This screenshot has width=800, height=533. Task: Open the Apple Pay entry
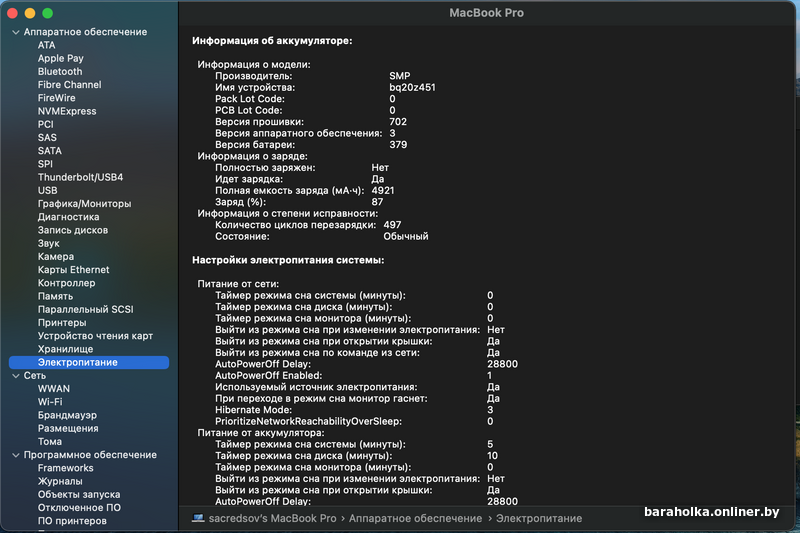[60, 58]
